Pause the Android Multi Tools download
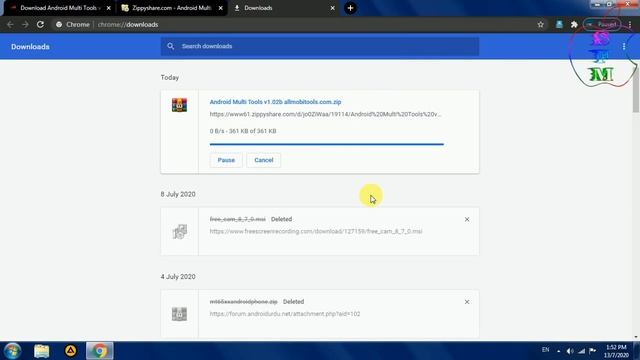640x360 pixels. (x=226, y=160)
